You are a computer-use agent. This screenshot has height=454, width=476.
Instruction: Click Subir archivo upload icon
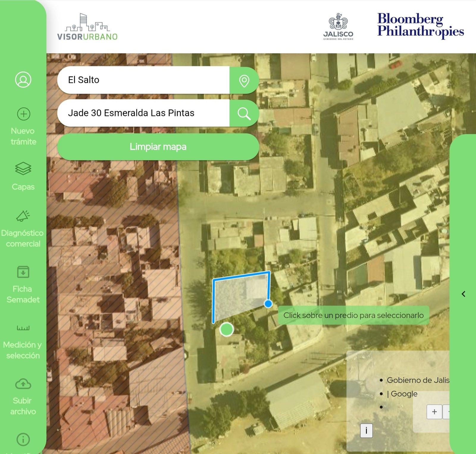coord(23,384)
